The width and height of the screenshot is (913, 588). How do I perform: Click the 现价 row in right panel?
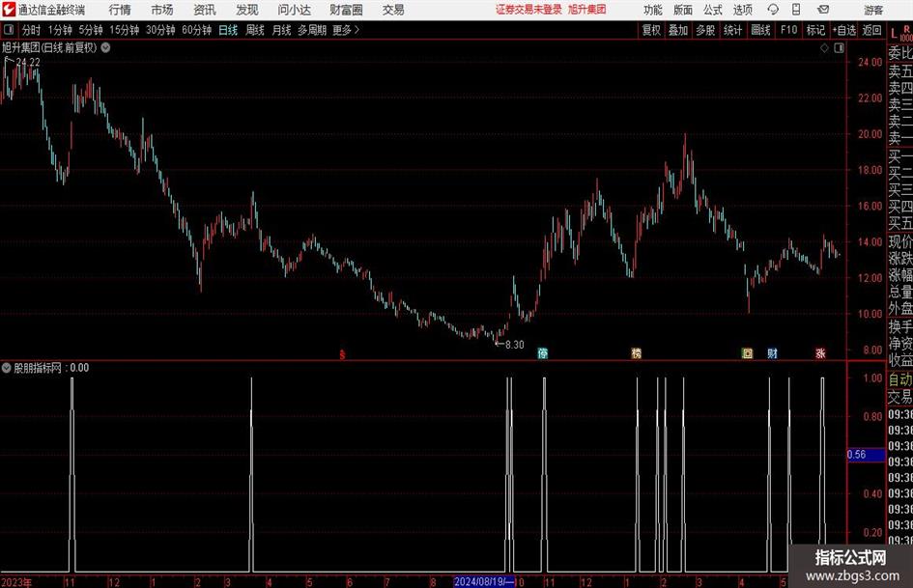(900, 241)
